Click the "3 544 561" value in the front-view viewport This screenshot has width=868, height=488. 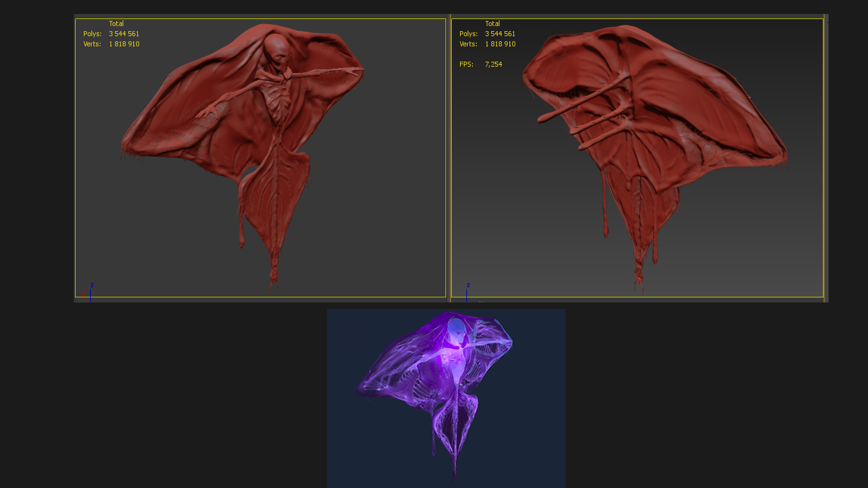click(x=124, y=34)
